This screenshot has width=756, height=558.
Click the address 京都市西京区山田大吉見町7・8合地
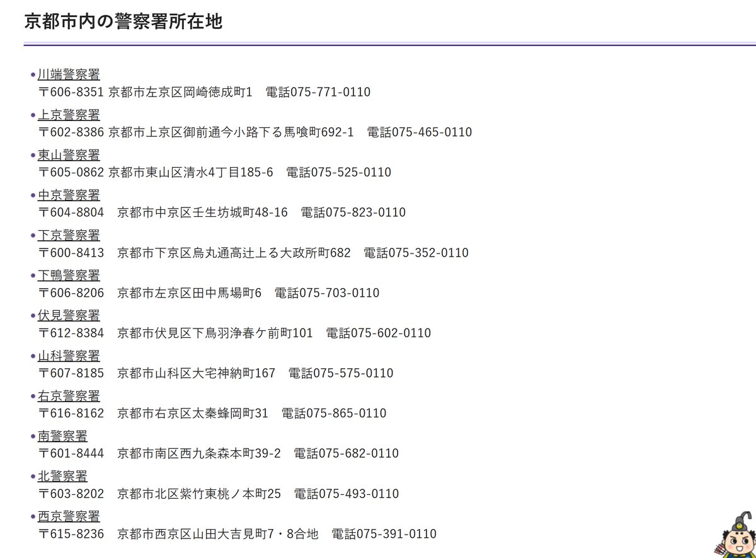[218, 534]
